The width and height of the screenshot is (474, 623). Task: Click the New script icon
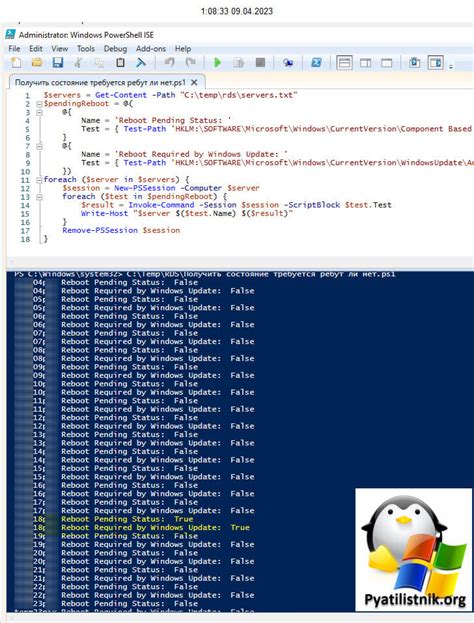point(16,63)
